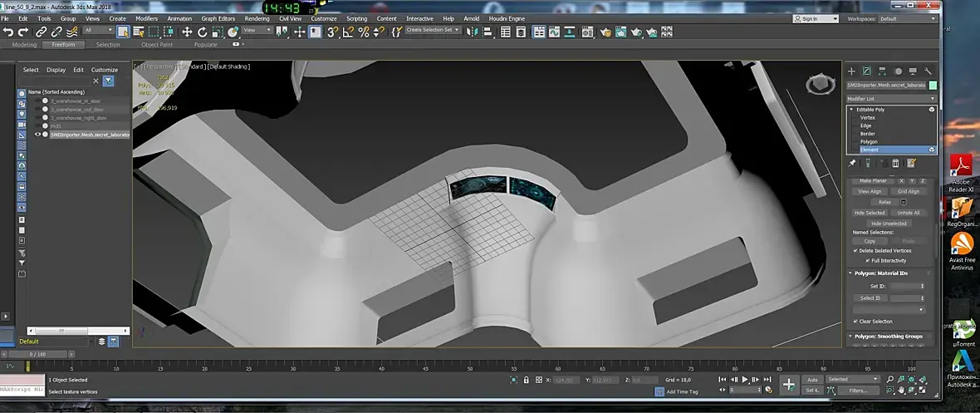Viewport: 980px width, 413px height.
Task: Click the object color swatch
Action: click(933, 85)
